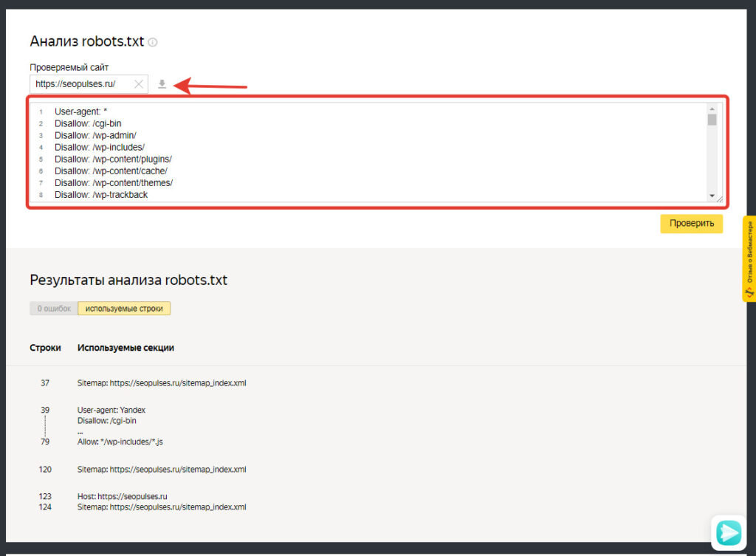Screen dimensions: 756x556
Task: Open the Отзыв о Вебмастере feedback tab
Action: (x=749, y=259)
